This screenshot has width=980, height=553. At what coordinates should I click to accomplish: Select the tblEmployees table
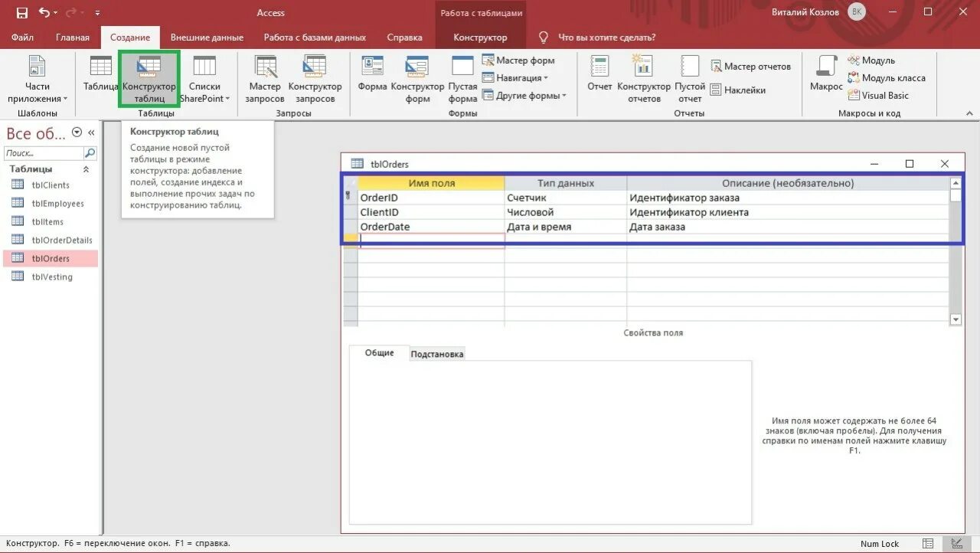tap(51, 203)
